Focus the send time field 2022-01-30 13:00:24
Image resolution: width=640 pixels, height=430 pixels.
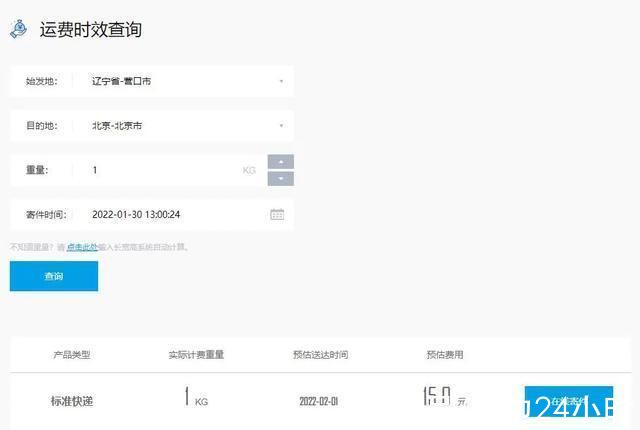point(152,215)
